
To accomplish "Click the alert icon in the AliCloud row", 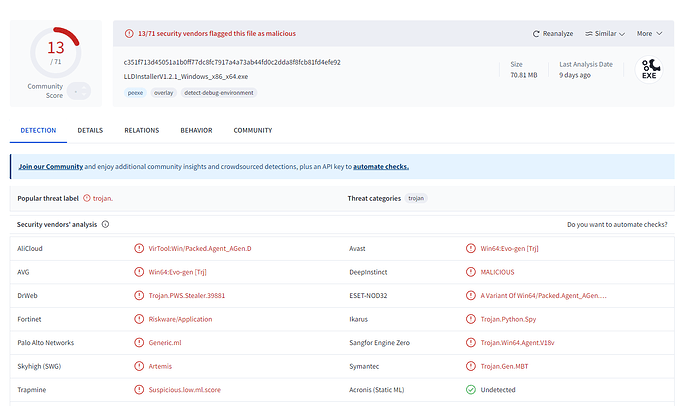I will pos(139,249).
